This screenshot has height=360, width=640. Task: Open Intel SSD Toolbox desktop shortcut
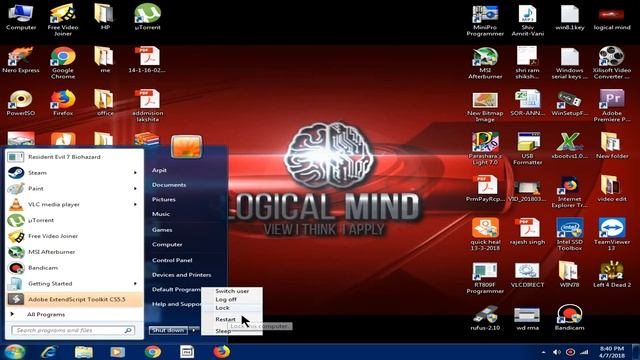tap(569, 234)
